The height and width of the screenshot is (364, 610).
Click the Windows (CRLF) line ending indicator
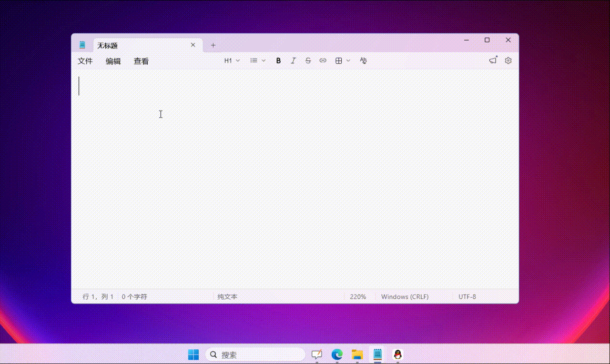(x=405, y=296)
